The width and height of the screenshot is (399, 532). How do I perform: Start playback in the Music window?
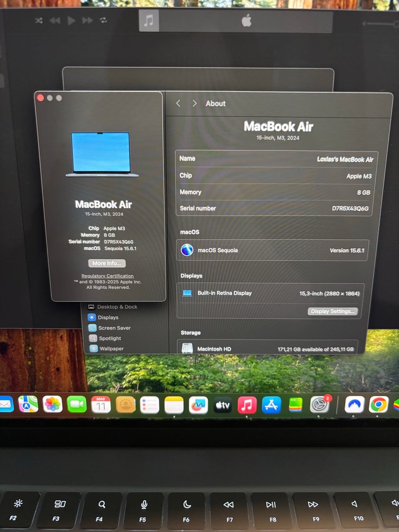tap(71, 20)
